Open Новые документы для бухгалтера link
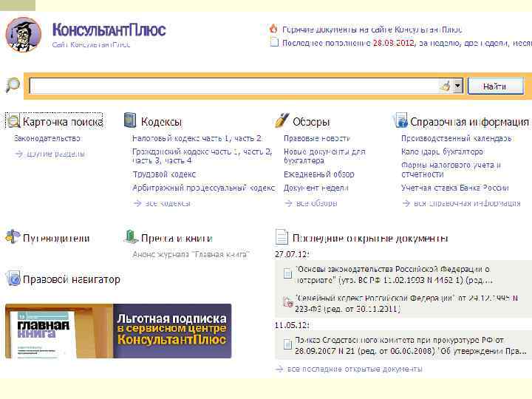Screen dimensions: 532x399 click(324, 156)
